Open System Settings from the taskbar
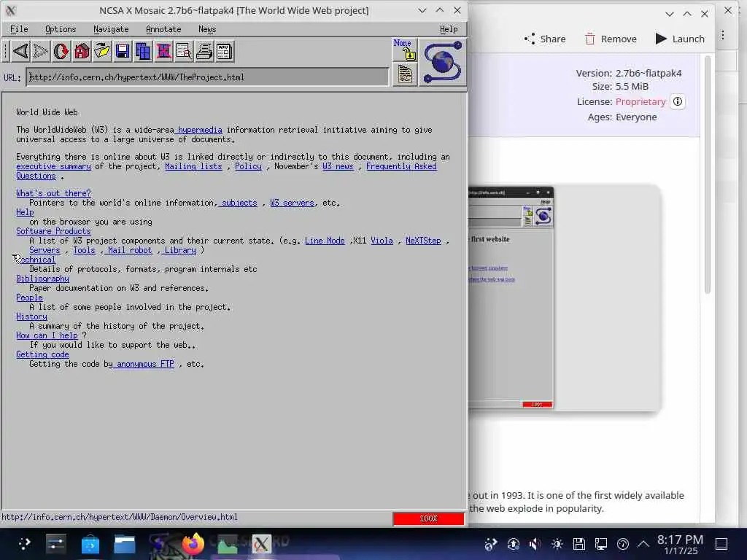The height and width of the screenshot is (560, 747). pyautogui.click(x=55, y=544)
